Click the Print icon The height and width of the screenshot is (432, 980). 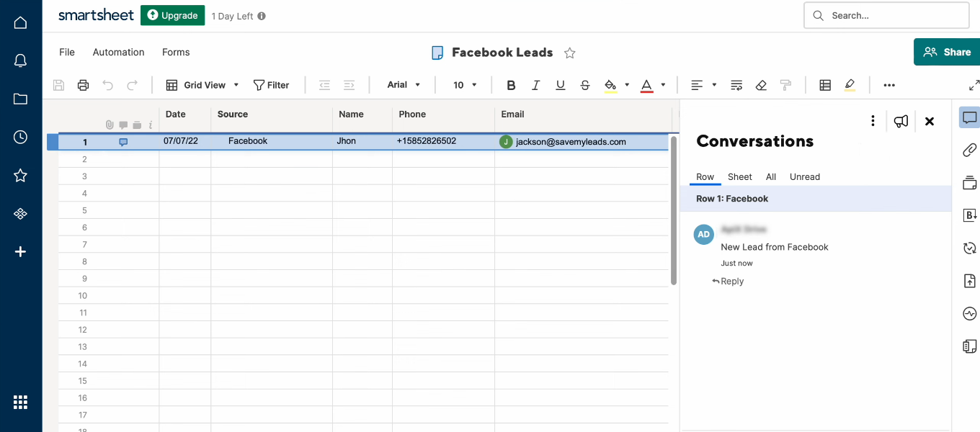pos(83,85)
